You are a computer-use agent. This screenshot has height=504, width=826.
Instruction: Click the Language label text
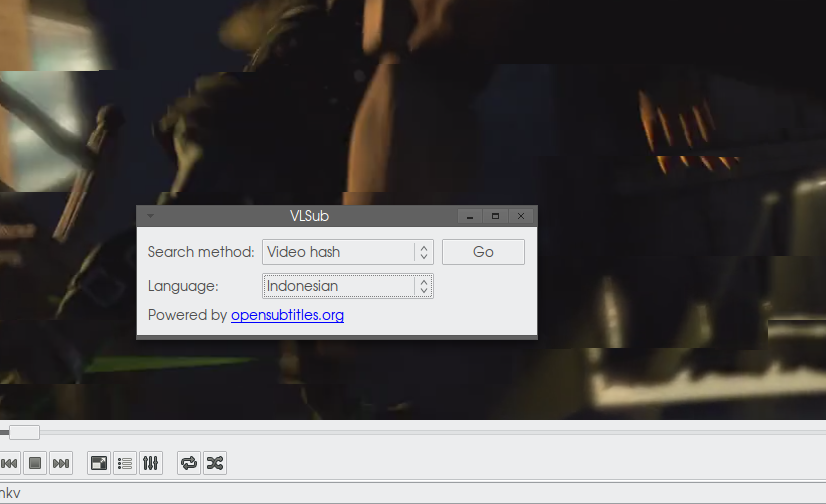tap(183, 286)
